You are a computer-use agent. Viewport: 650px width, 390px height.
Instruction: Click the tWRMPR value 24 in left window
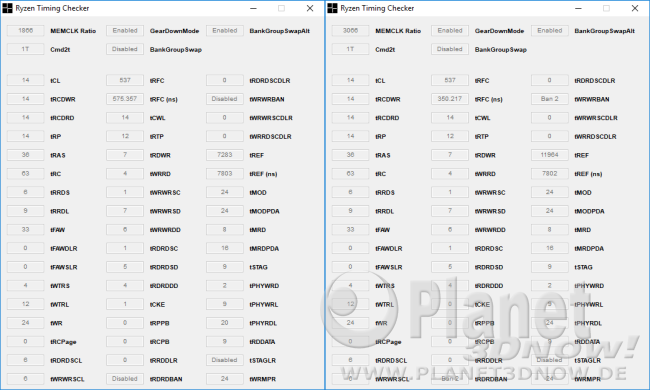[225, 379]
